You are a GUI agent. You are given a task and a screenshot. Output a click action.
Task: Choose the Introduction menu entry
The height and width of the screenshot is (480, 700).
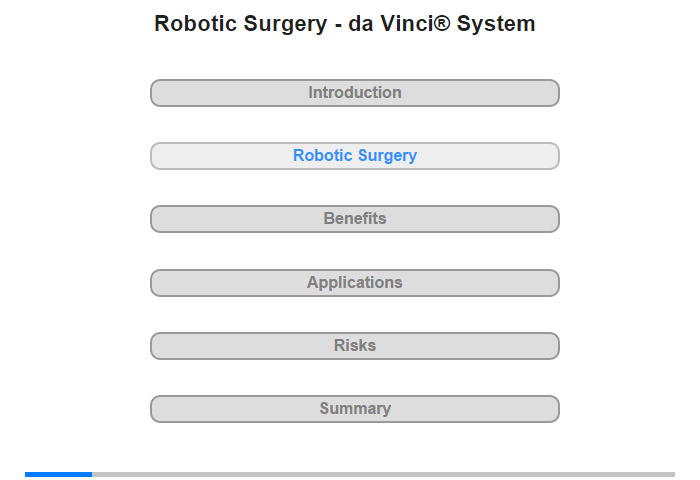355,93
